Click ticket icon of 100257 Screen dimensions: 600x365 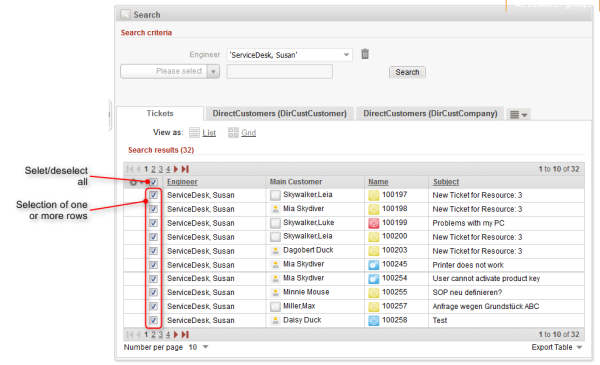click(373, 306)
